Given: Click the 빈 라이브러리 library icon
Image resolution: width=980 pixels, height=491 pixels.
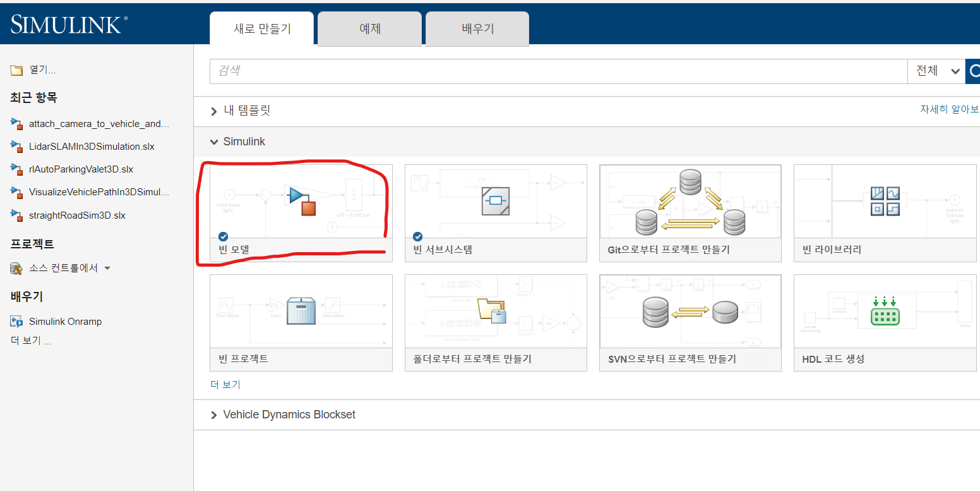Looking at the screenshot, I should click(885, 201).
